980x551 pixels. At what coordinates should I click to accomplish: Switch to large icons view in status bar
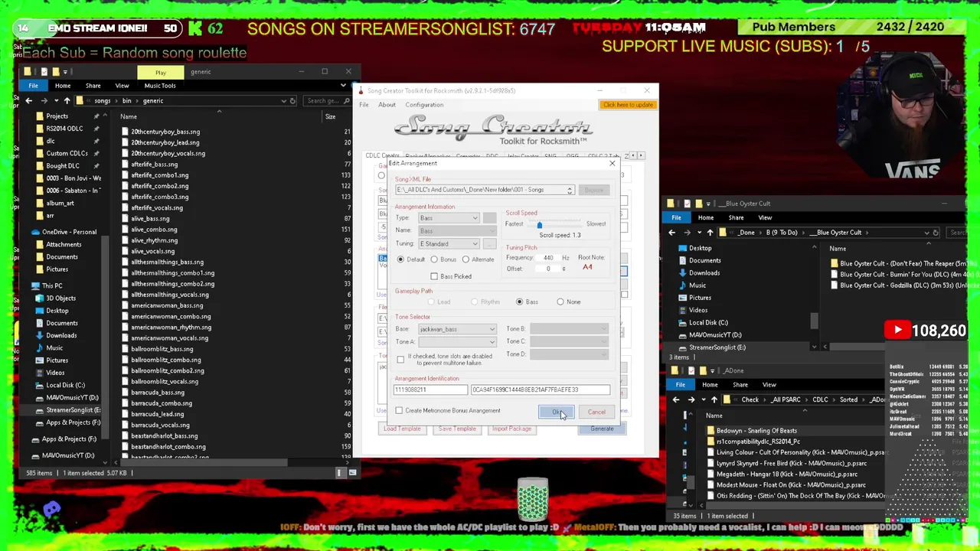tap(352, 473)
